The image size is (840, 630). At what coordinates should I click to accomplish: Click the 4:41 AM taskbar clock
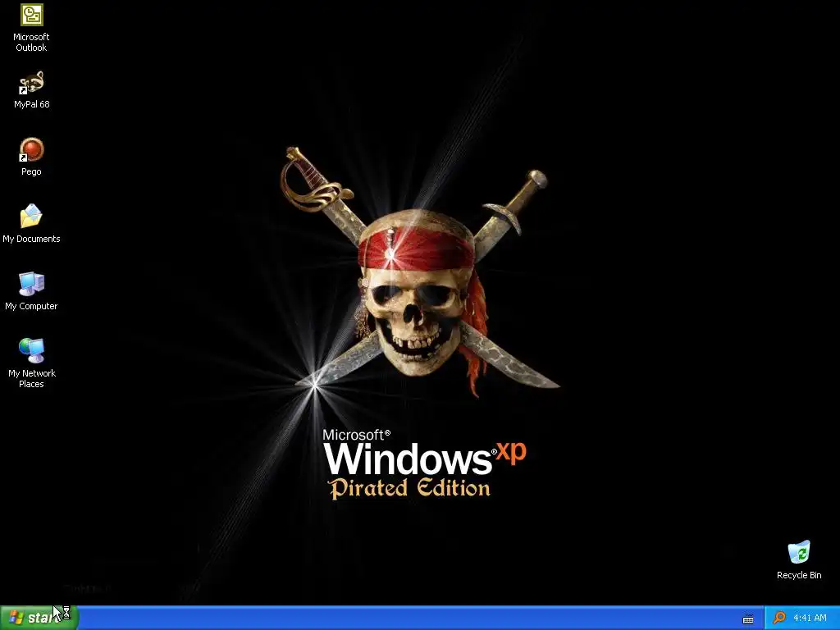(810, 618)
